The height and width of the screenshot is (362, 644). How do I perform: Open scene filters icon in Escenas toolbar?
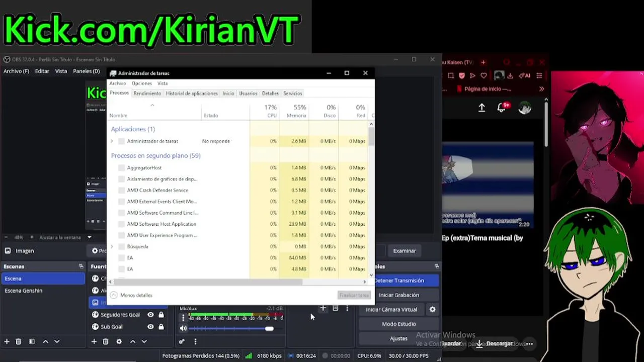tap(32, 341)
